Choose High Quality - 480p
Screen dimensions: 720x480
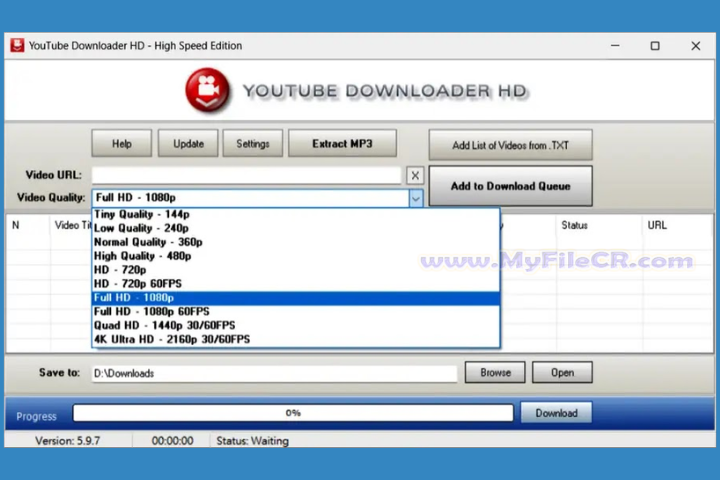tap(296, 256)
